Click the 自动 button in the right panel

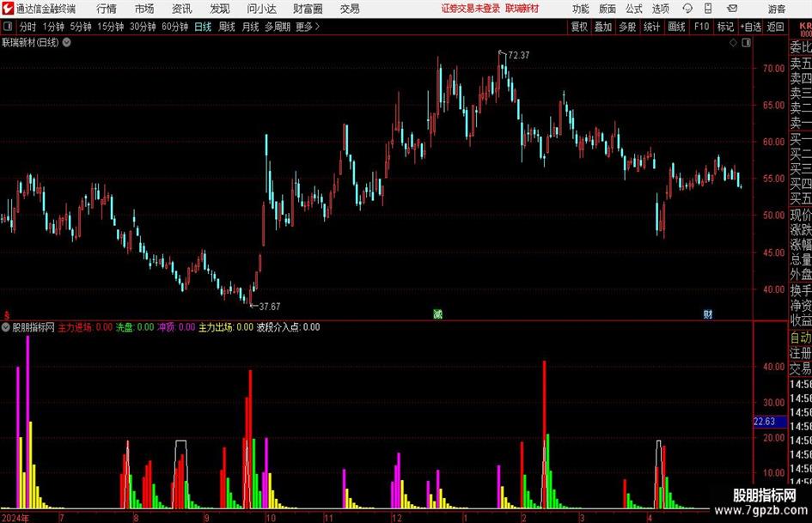pyautogui.click(x=801, y=338)
